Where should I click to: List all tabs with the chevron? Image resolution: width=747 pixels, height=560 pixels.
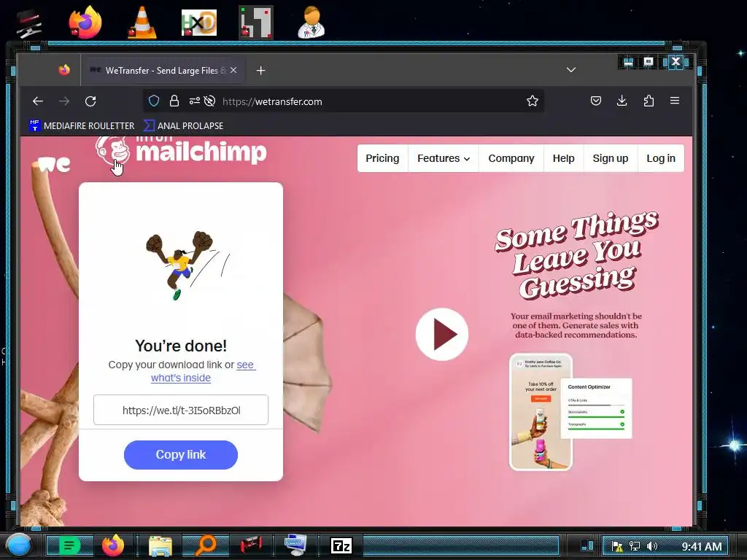click(x=571, y=70)
